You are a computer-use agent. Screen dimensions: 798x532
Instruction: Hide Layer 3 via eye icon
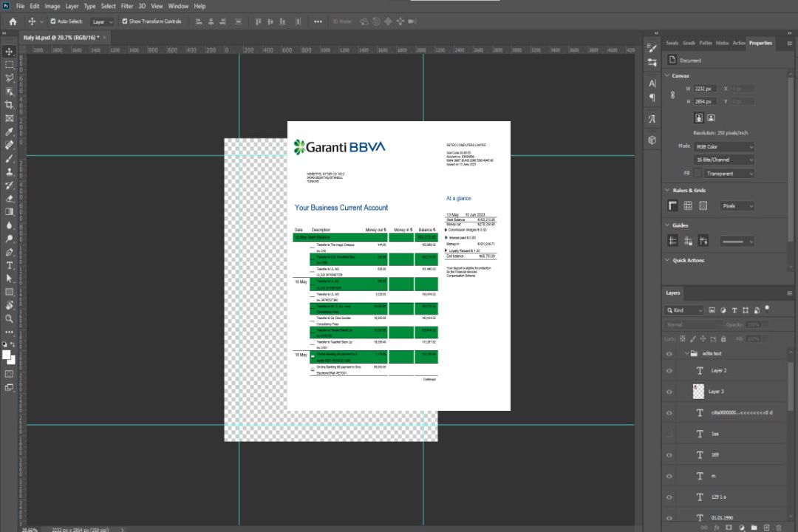click(669, 392)
